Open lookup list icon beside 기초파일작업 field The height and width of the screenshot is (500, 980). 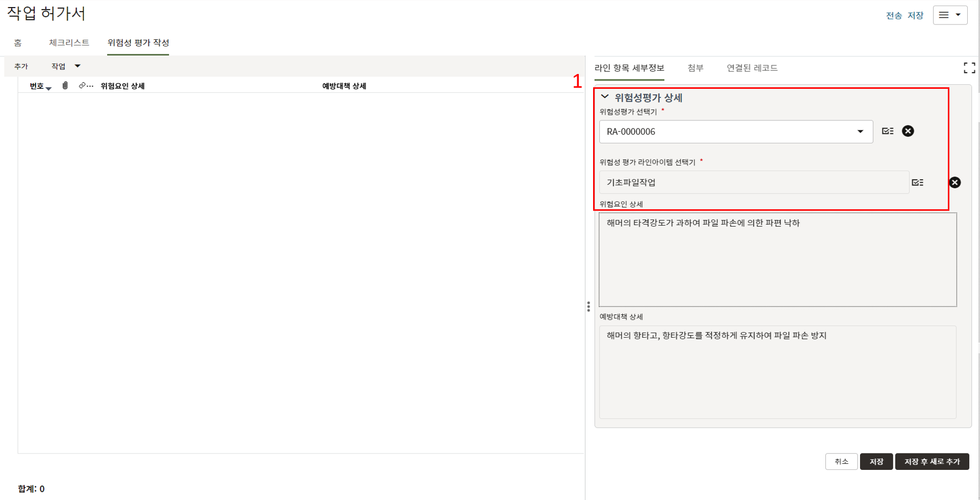917,183
